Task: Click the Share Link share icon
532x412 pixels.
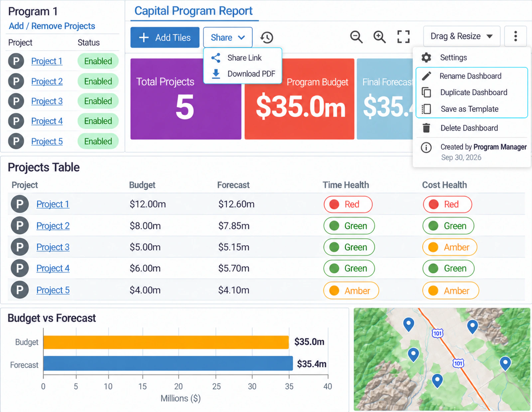Action: 216,58
